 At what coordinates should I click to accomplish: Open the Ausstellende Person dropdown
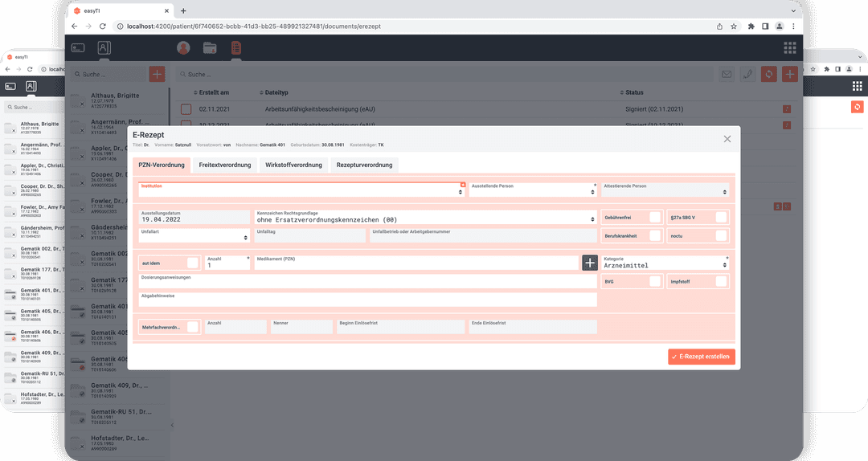coord(533,193)
